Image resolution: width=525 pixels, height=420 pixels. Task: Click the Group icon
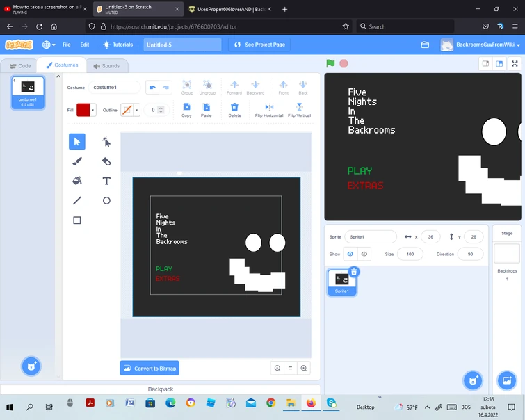(x=187, y=88)
